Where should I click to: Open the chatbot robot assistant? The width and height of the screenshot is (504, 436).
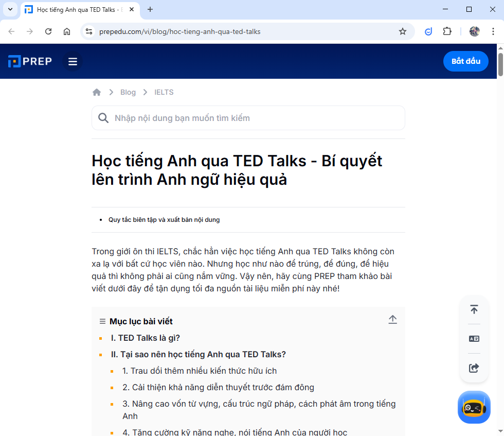pyautogui.click(x=474, y=407)
